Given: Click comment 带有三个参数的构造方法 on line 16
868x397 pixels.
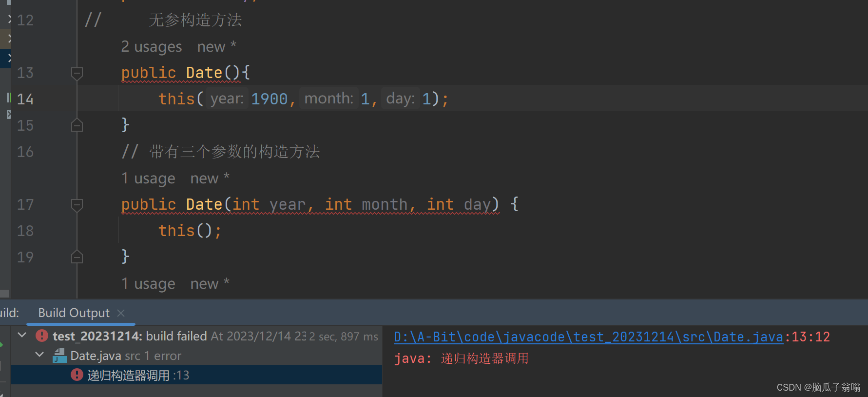Looking at the screenshot, I should pyautogui.click(x=234, y=152).
